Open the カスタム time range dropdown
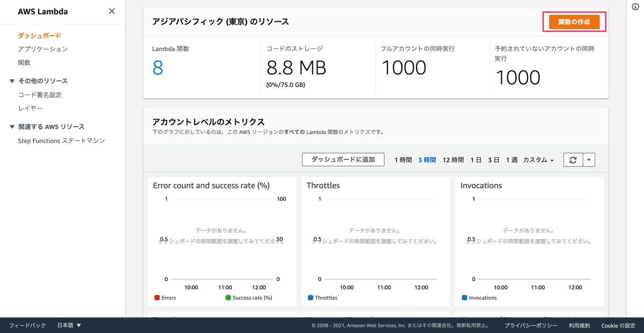Screen dimensions: 644x333 pyautogui.click(x=538, y=160)
